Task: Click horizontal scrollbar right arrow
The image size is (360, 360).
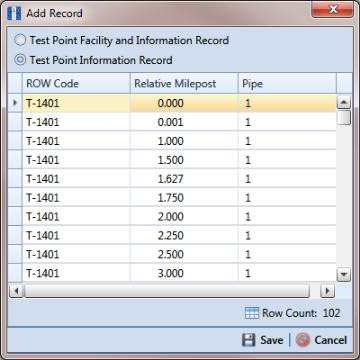Action: pyautogui.click(x=327, y=291)
